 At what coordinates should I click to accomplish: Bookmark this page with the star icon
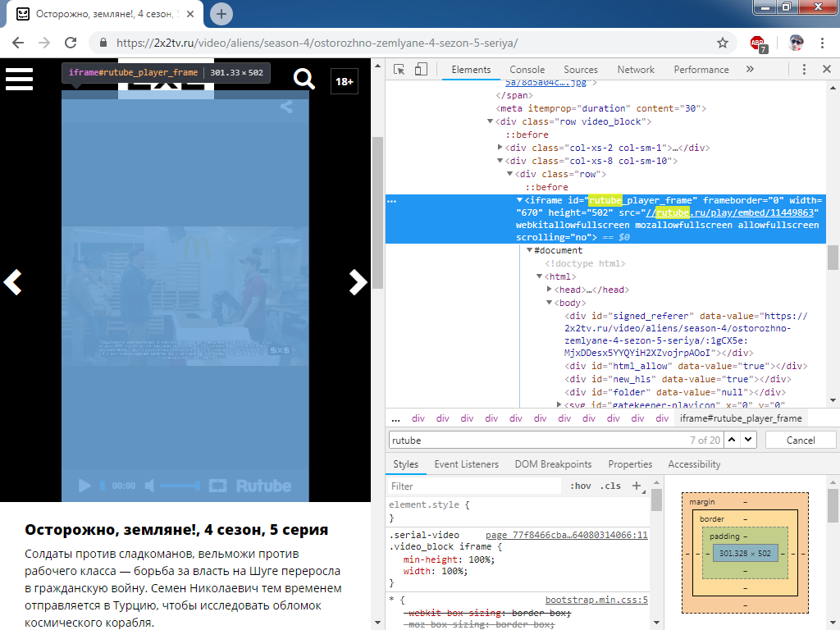pos(723,43)
